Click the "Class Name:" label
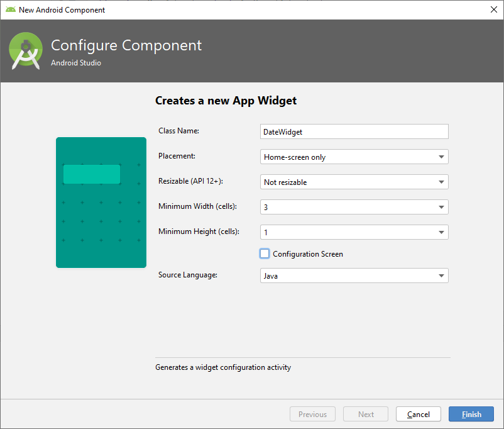The image size is (504, 429). (178, 131)
